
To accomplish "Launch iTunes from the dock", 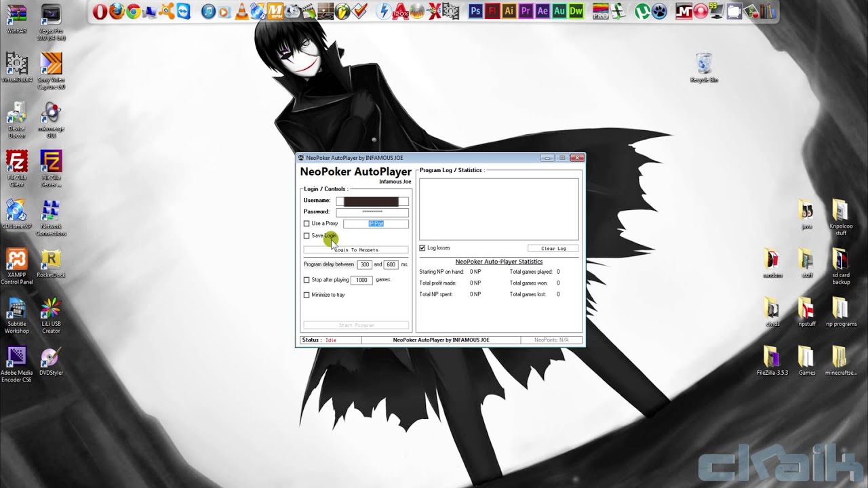I will 208,11.
